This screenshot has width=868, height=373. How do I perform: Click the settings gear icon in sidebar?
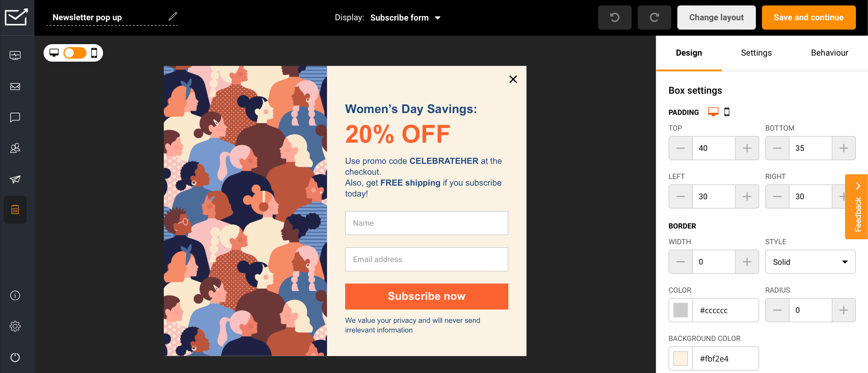(15, 326)
